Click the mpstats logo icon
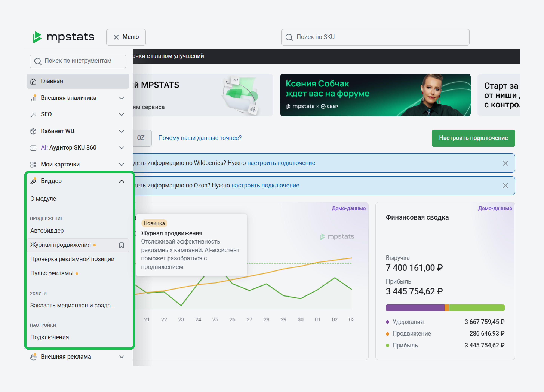This screenshot has height=392, width=544. 37,37
